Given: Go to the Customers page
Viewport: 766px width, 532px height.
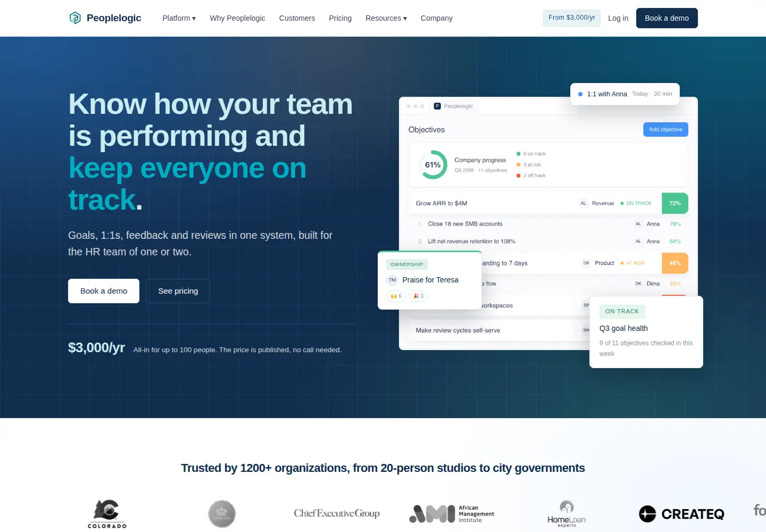Looking at the screenshot, I should (297, 18).
